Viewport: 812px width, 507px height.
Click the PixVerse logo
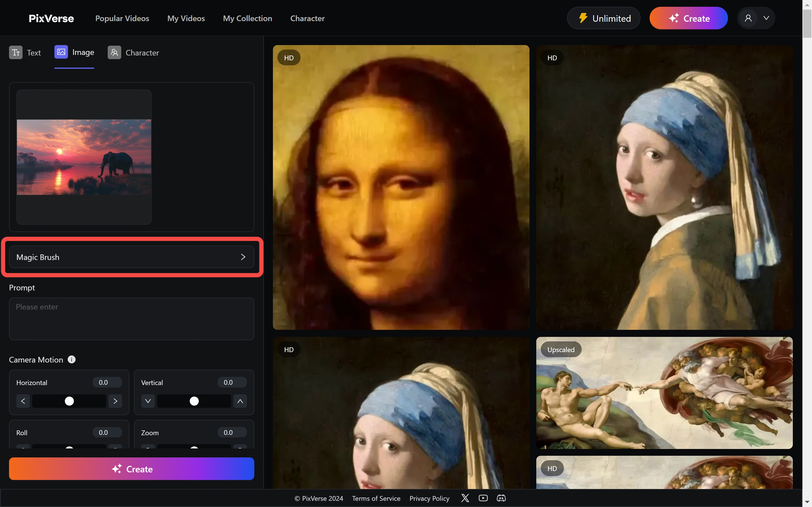(51, 18)
